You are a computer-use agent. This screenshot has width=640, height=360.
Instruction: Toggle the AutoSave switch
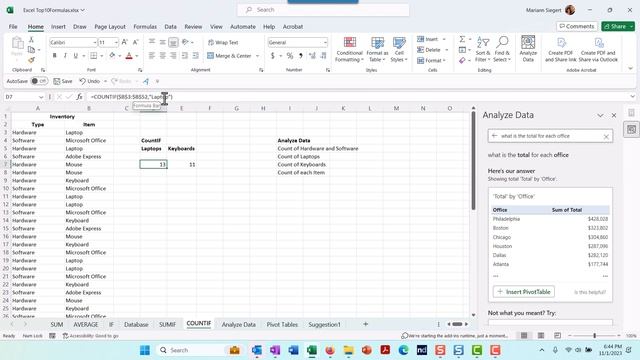coord(40,81)
